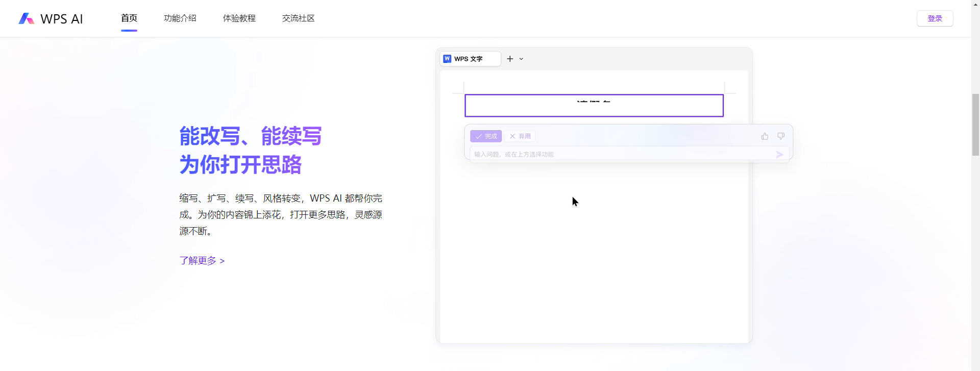This screenshot has height=371, width=980.
Task: Add a new tab with plus icon
Action: 510,59
